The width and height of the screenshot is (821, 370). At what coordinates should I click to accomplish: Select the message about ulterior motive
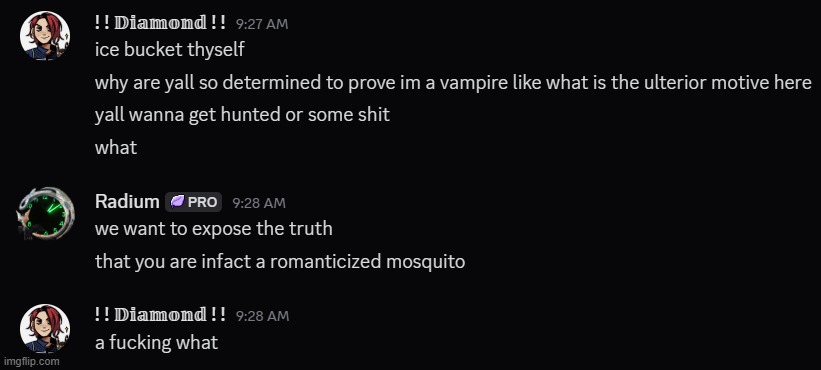(453, 83)
